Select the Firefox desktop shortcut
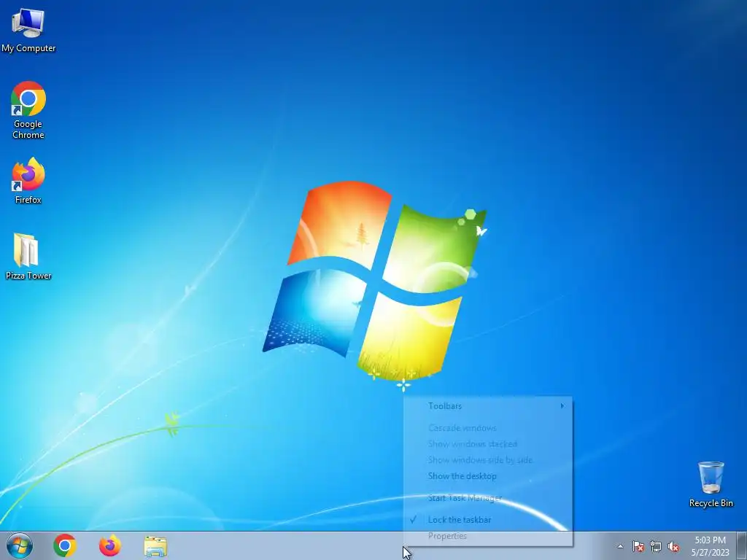747x560 pixels. coord(28,181)
